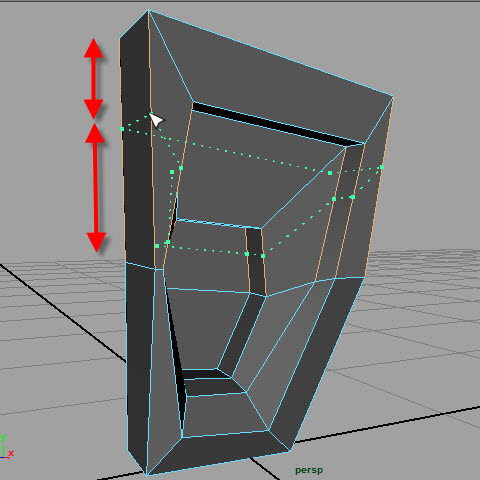Select the green loop point on the far-left outer edge

(122, 129)
